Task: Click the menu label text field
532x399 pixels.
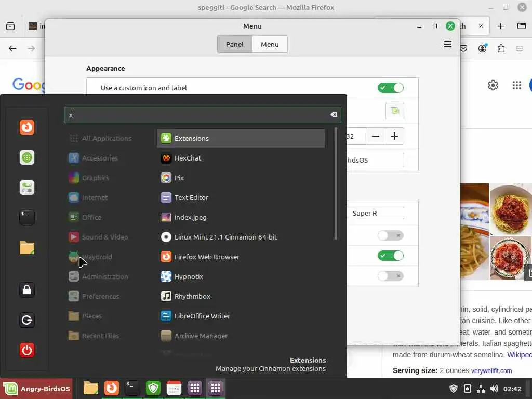Action: (x=376, y=160)
